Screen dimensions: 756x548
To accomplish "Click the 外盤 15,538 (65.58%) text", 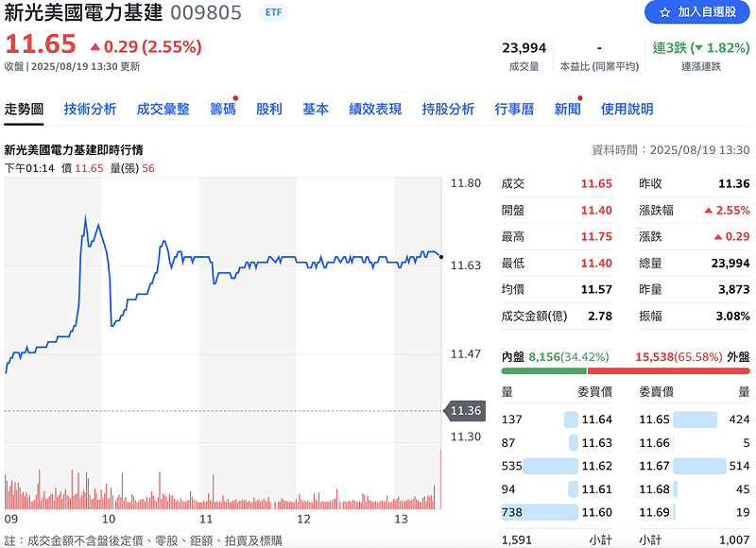I will (x=693, y=357).
